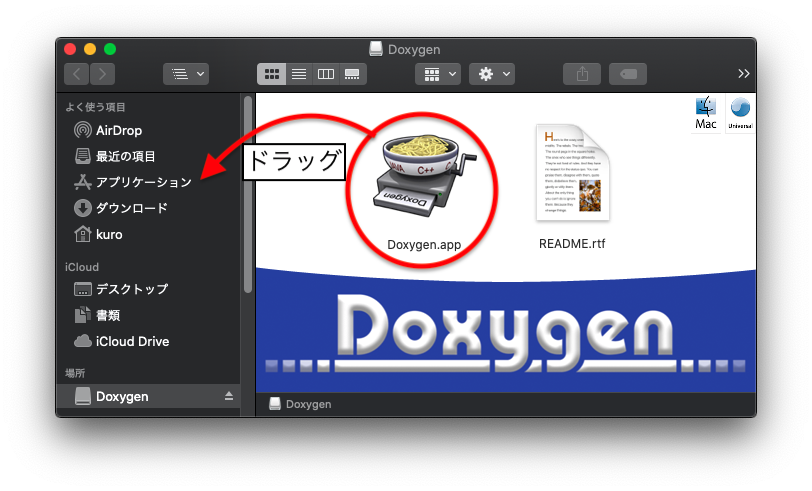Click the Edit Tags toolbar button
Image resolution: width=812 pixels, height=491 pixels.
[x=628, y=74]
